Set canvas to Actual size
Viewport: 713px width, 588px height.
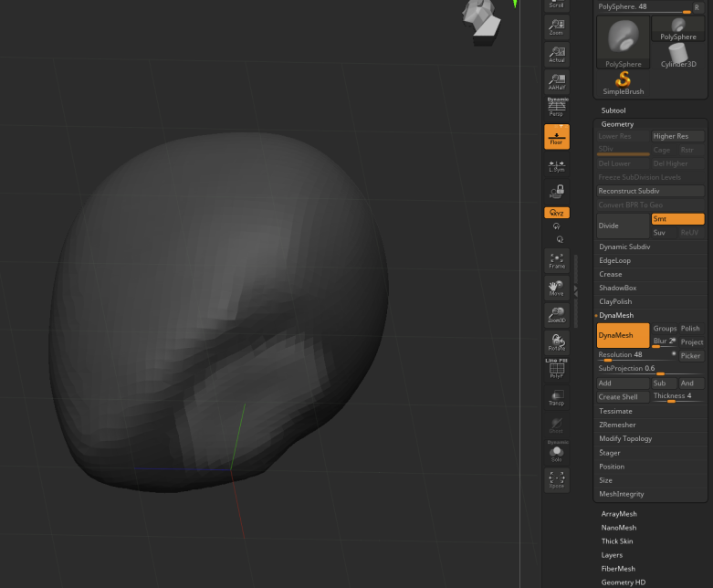click(x=557, y=55)
